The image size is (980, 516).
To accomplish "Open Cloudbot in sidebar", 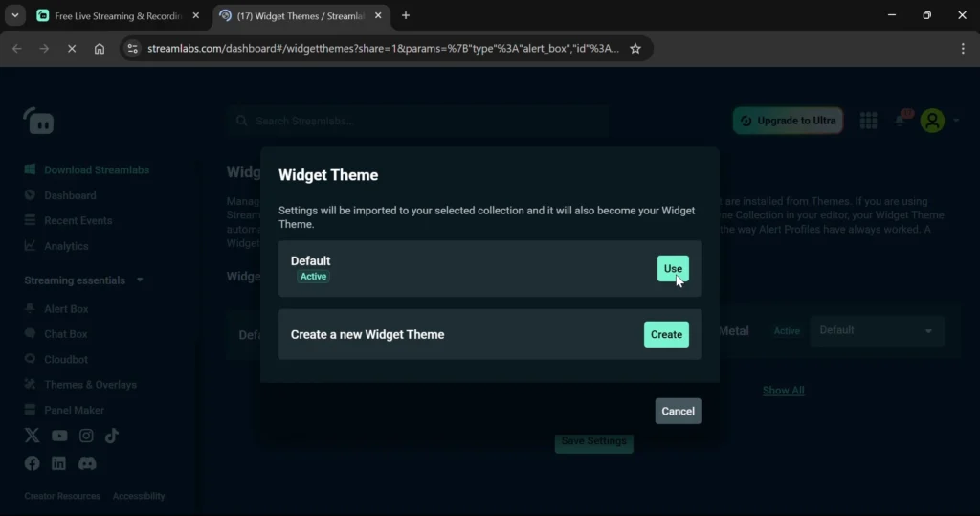I will tap(66, 360).
